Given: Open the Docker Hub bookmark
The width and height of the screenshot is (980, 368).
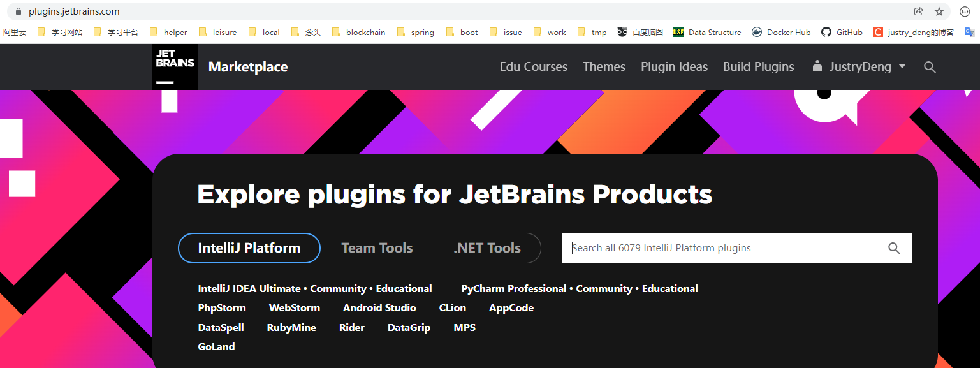Looking at the screenshot, I should click(781, 32).
